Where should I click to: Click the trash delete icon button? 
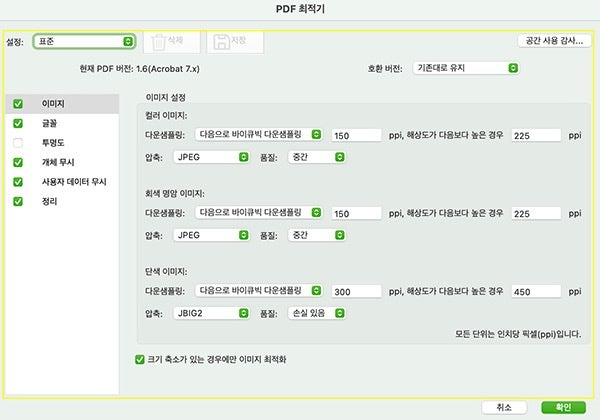[171, 42]
